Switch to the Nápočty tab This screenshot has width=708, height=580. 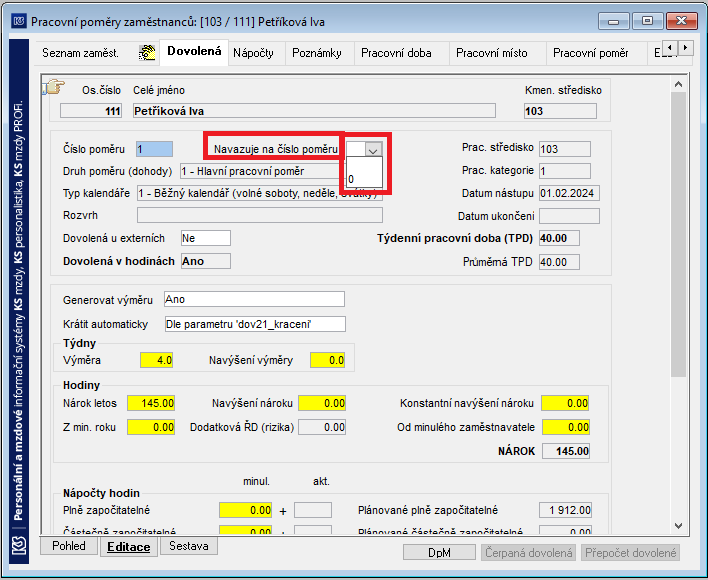point(253,53)
